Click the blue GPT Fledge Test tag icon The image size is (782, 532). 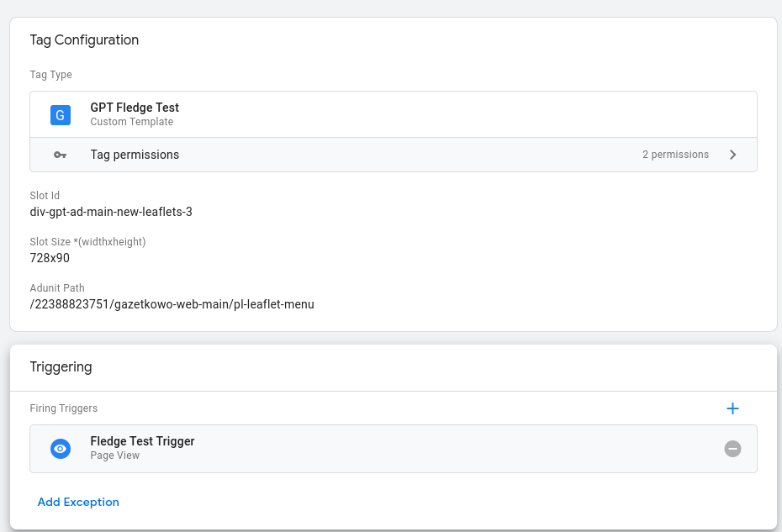(60, 115)
